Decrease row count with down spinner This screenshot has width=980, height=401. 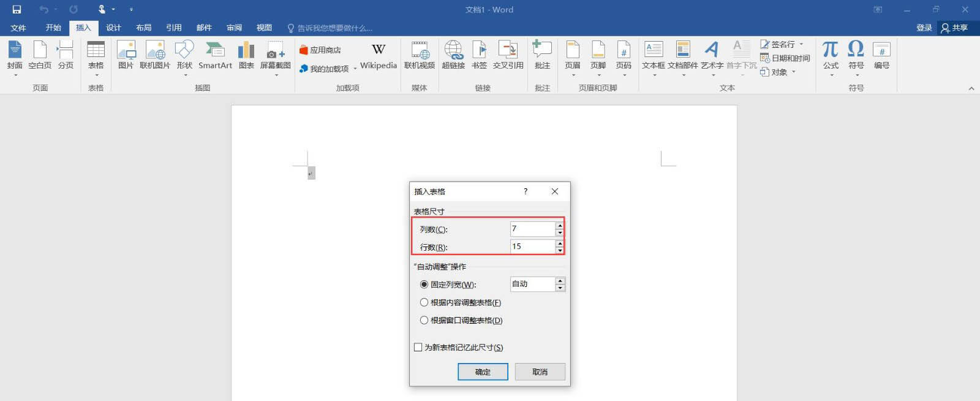pyautogui.click(x=560, y=251)
